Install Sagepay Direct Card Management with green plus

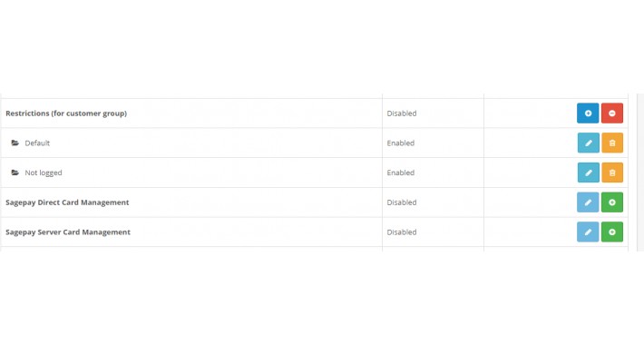[612, 202]
